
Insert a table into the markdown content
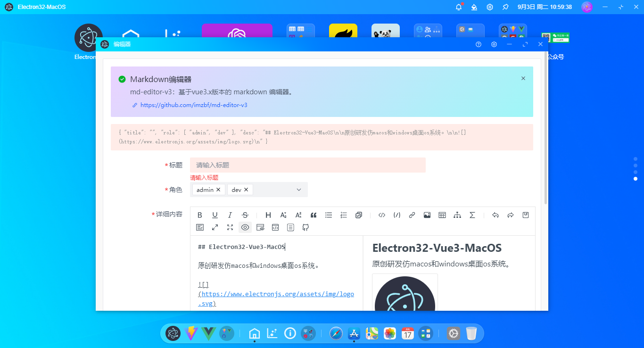tap(442, 215)
